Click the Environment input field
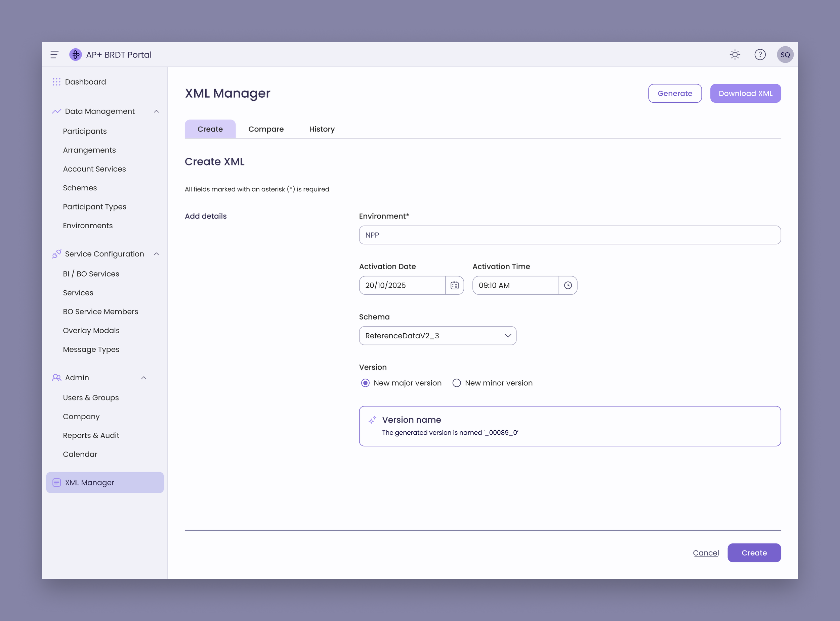The width and height of the screenshot is (840, 621). (x=570, y=235)
